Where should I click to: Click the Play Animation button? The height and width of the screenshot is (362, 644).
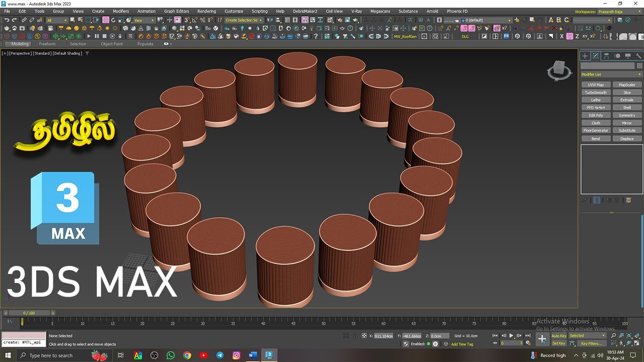(511, 335)
